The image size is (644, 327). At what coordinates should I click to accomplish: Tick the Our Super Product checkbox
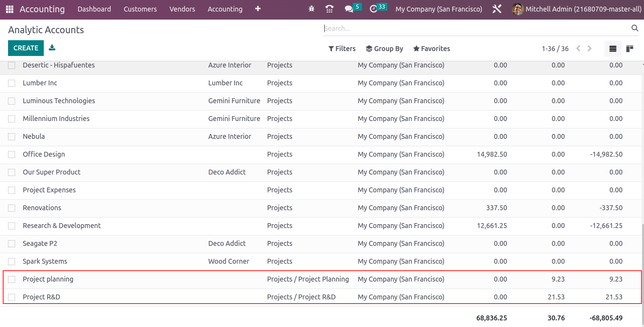[12, 172]
